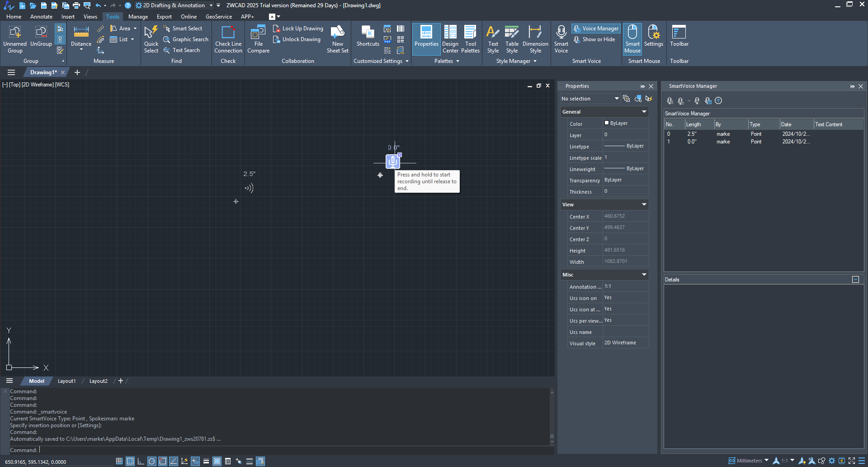The image size is (868, 467).
Task: Click the ByLayer color swatch value
Action: tap(626, 123)
